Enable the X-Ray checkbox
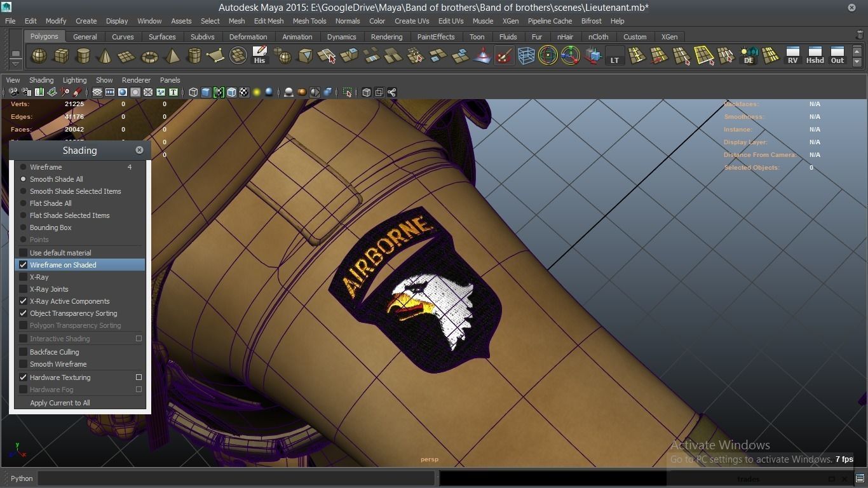 24,277
